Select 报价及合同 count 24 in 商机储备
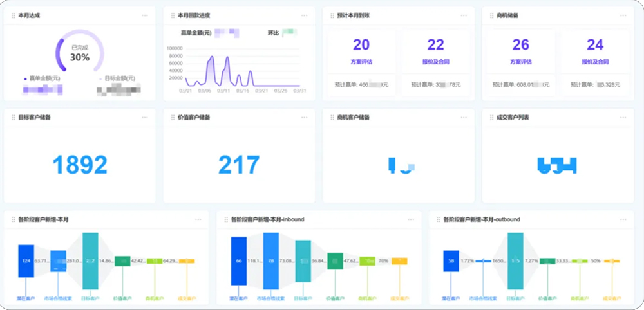The width and height of the screenshot is (644, 310). [595, 45]
